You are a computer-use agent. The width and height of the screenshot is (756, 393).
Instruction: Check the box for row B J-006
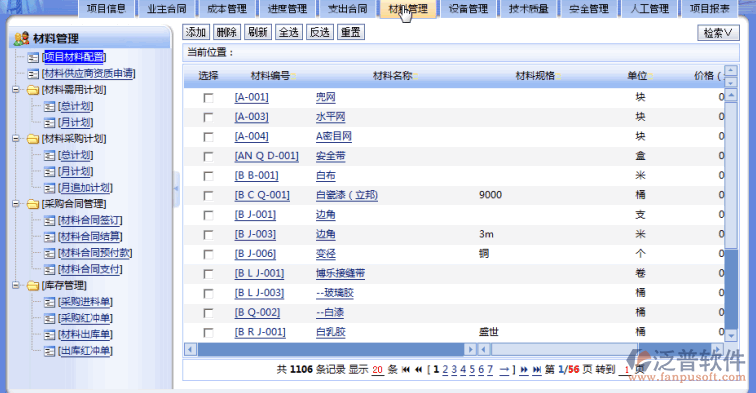[x=208, y=255]
